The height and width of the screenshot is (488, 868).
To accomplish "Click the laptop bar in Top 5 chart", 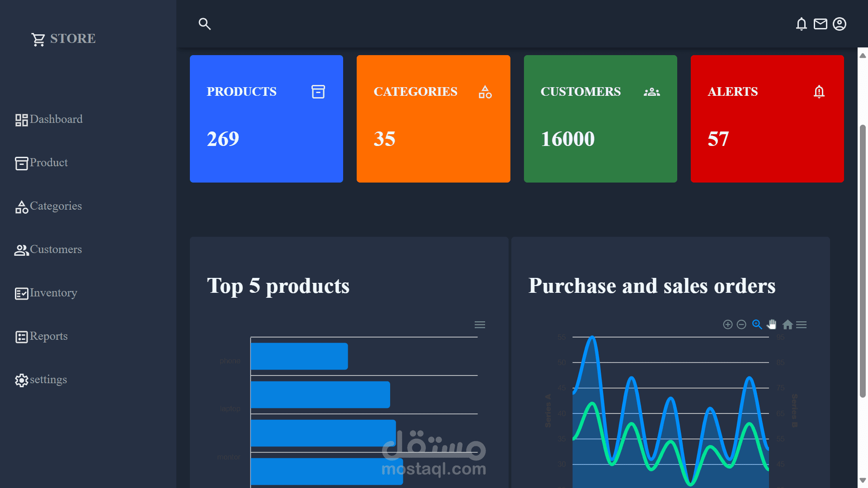I will click(321, 395).
